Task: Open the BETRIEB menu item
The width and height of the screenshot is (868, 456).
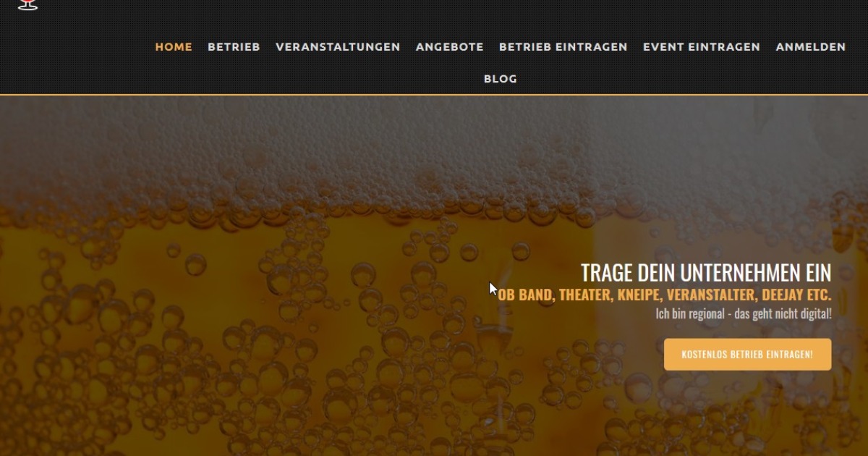Action: (x=234, y=47)
